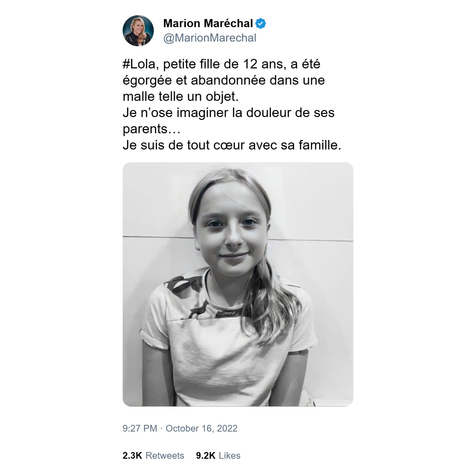
Task: Click the line 'malle telle un objet.'
Action: [x=181, y=97]
